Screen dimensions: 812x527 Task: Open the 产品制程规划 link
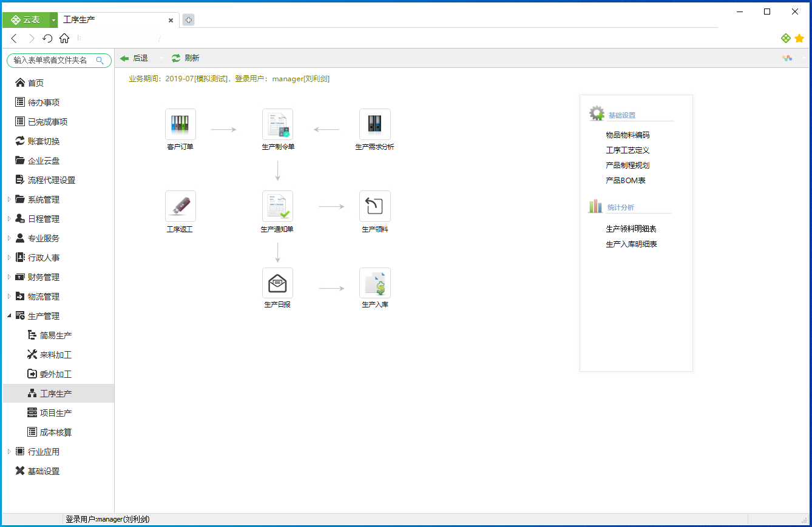[628, 165]
